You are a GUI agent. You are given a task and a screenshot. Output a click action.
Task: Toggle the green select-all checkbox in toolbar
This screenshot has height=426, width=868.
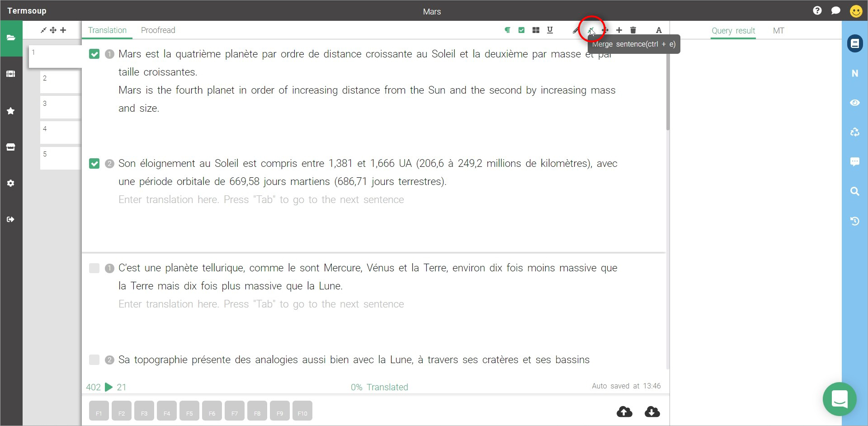point(522,30)
